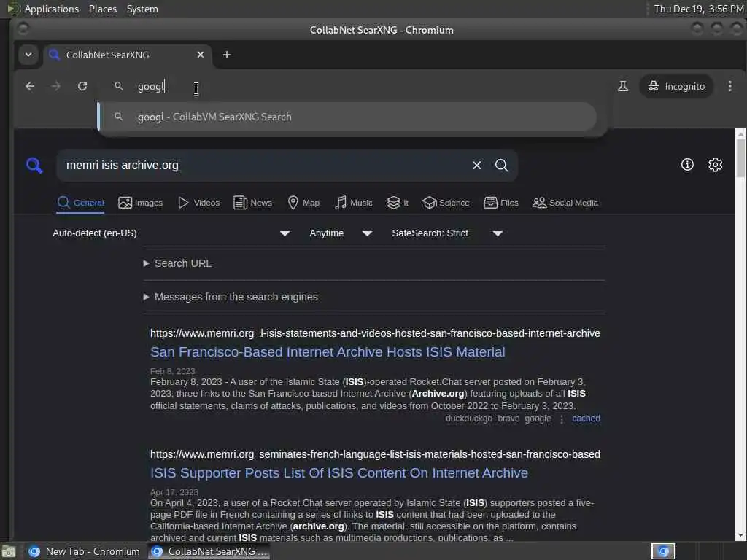Screen dimensions: 747x560
Task: Switch to the Files category tab
Action: pyautogui.click(x=500, y=203)
